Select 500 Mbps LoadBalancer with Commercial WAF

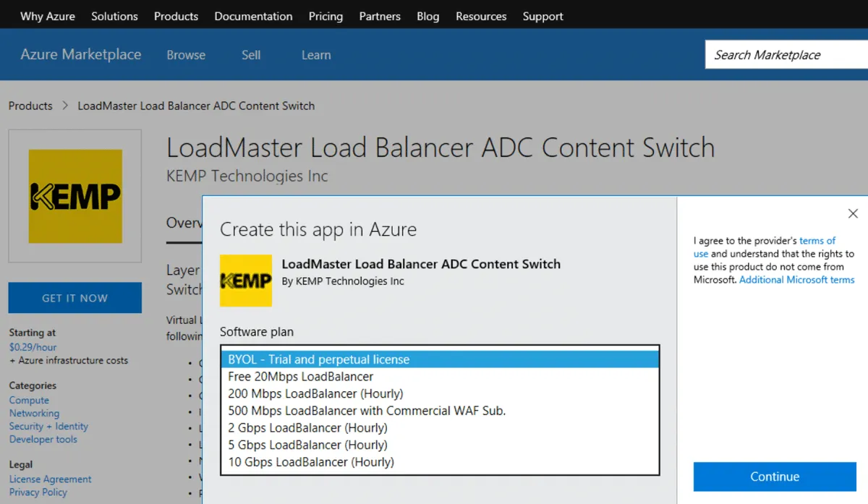[367, 411]
